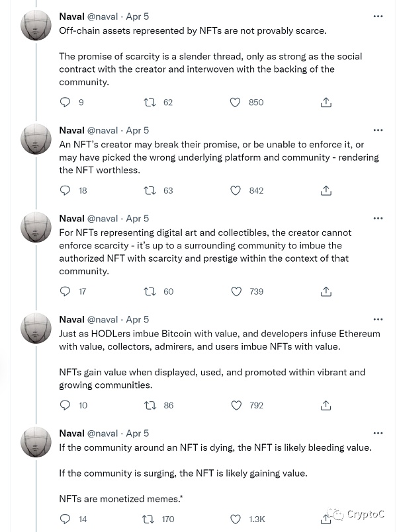Open the share icon on the bottom tweet
This screenshot has height=532, width=397.
point(325,519)
